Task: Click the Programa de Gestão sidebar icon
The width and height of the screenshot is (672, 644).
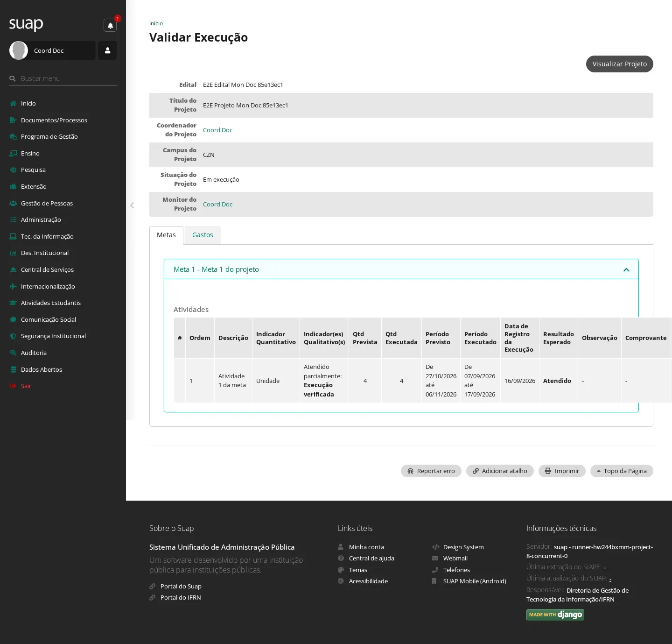Action: [x=13, y=137]
